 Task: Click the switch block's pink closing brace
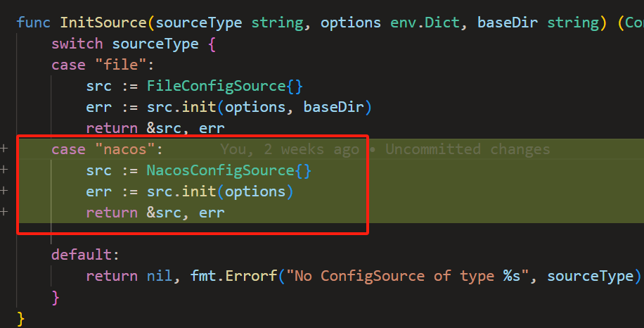coord(56,297)
